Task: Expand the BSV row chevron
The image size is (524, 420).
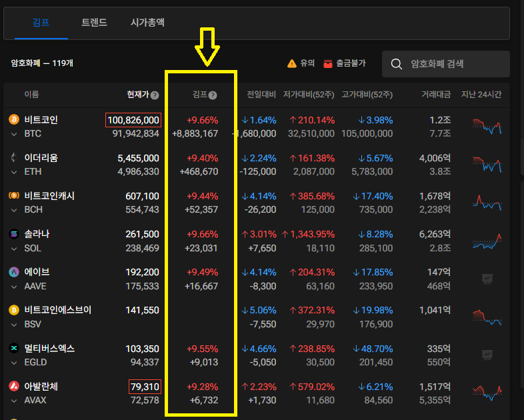Action: pos(14,325)
